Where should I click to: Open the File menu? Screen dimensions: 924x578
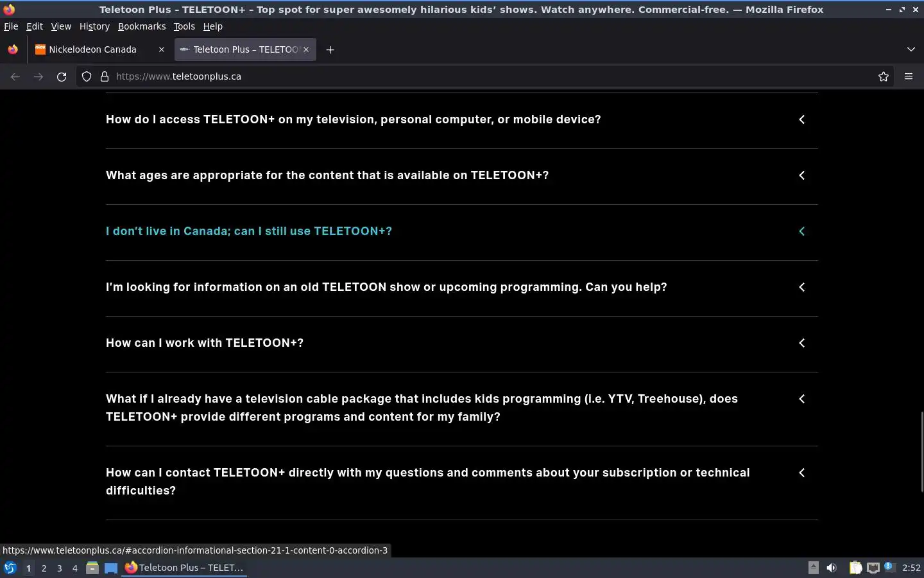pos(11,26)
